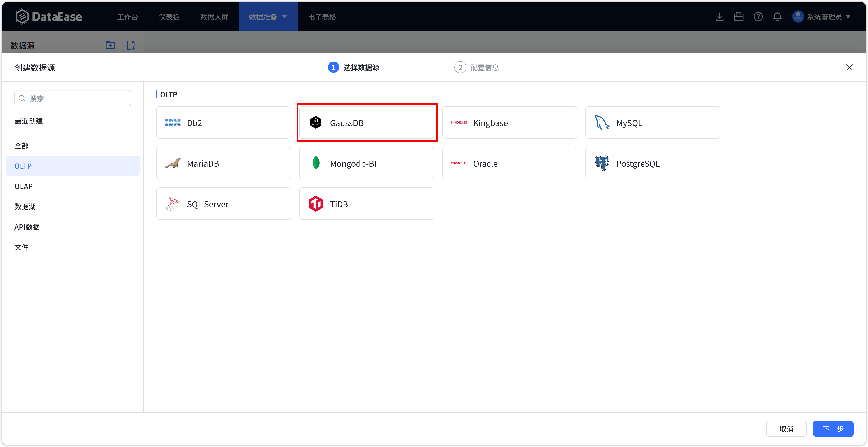This screenshot has height=447, width=868.
Task: Open the 工作台 tab
Action: [127, 16]
